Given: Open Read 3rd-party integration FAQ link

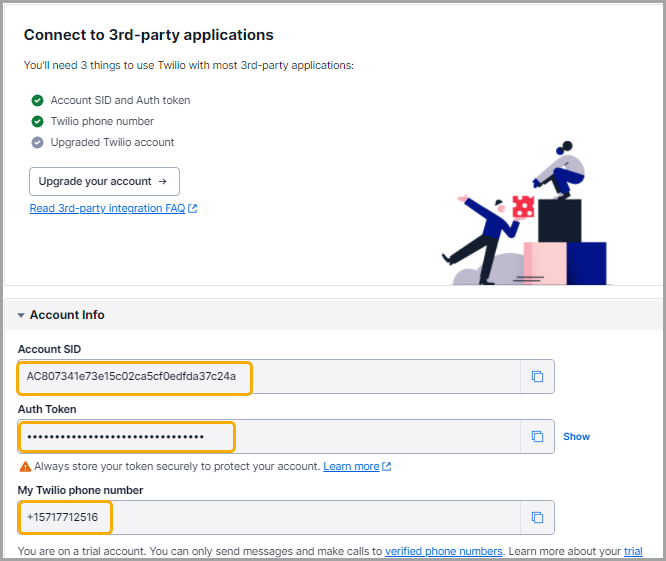Looking at the screenshot, I should 107,208.
